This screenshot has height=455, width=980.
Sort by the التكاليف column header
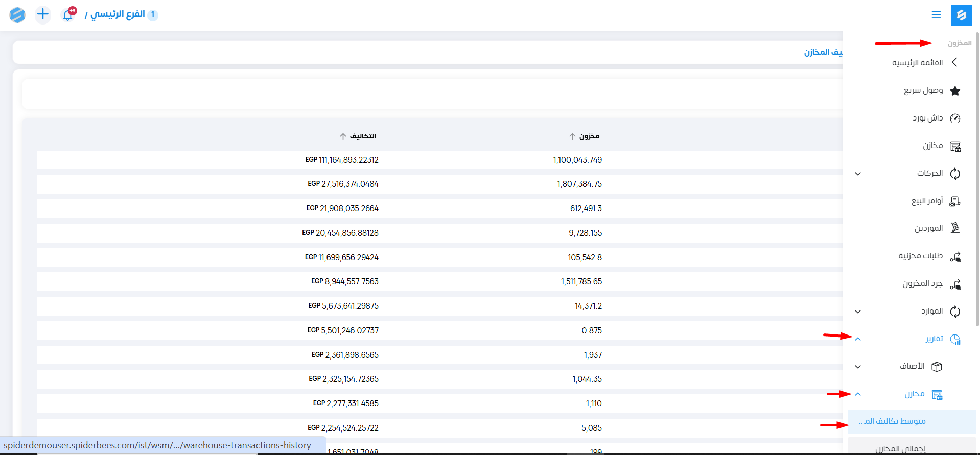[362, 136]
